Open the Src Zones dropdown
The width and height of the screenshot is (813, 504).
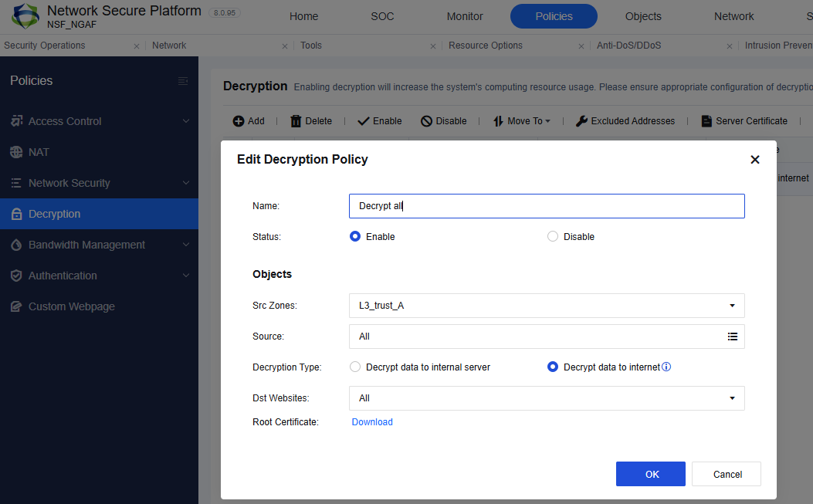coord(547,306)
